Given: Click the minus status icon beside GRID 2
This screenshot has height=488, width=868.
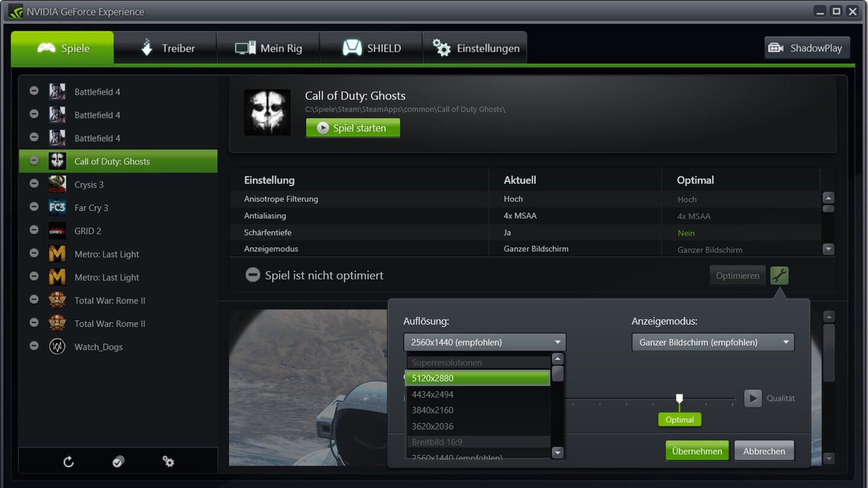Looking at the screenshot, I should tap(34, 230).
